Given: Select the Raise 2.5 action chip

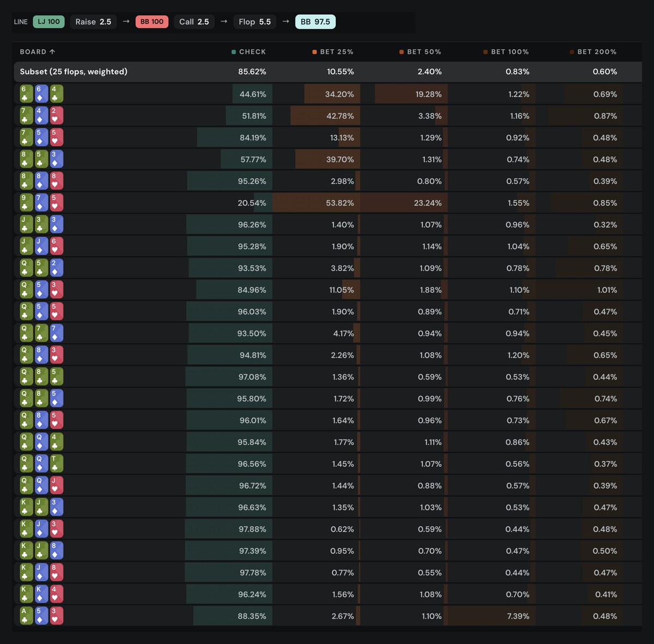Looking at the screenshot, I should click(x=93, y=22).
